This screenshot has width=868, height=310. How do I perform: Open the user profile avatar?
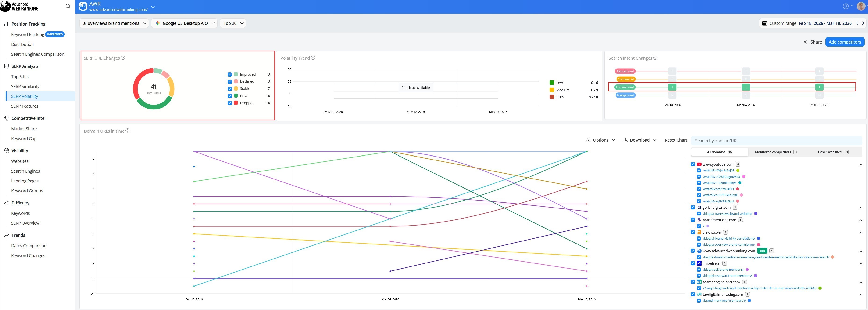(x=861, y=6)
